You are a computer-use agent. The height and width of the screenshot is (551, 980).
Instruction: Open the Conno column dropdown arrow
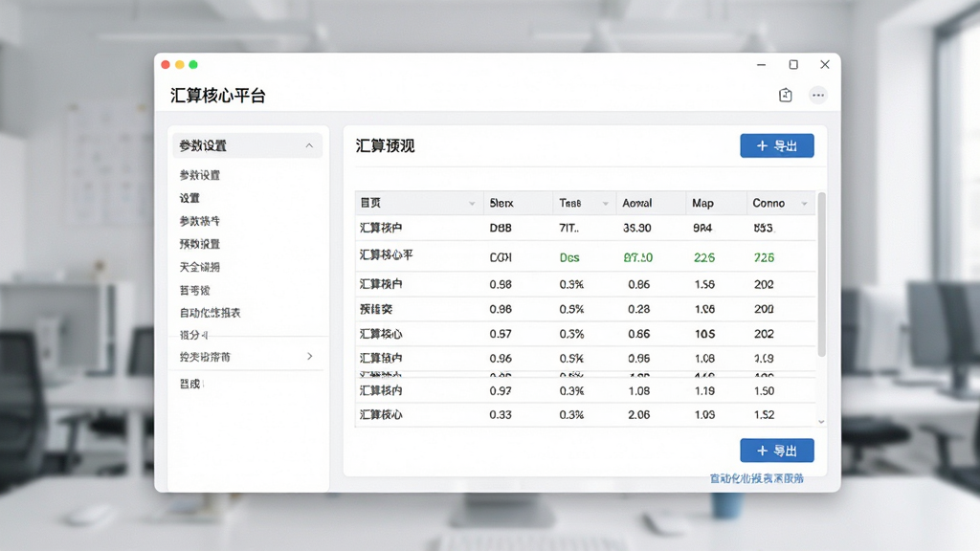click(804, 204)
